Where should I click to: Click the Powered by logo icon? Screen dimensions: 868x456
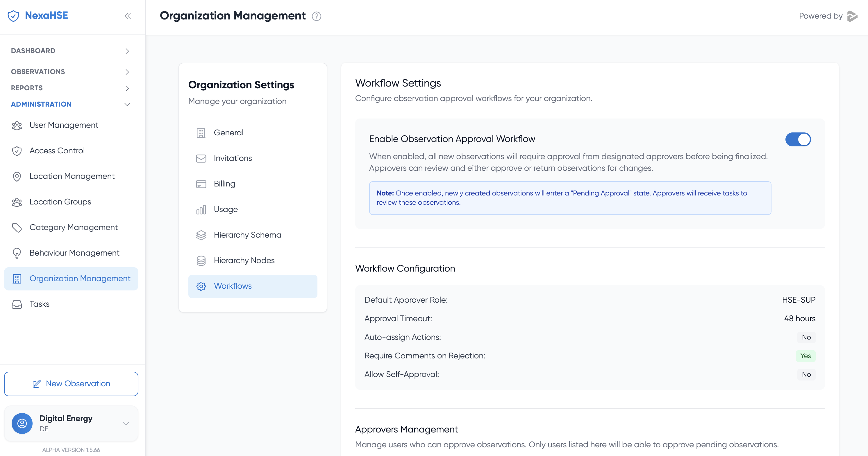[852, 16]
